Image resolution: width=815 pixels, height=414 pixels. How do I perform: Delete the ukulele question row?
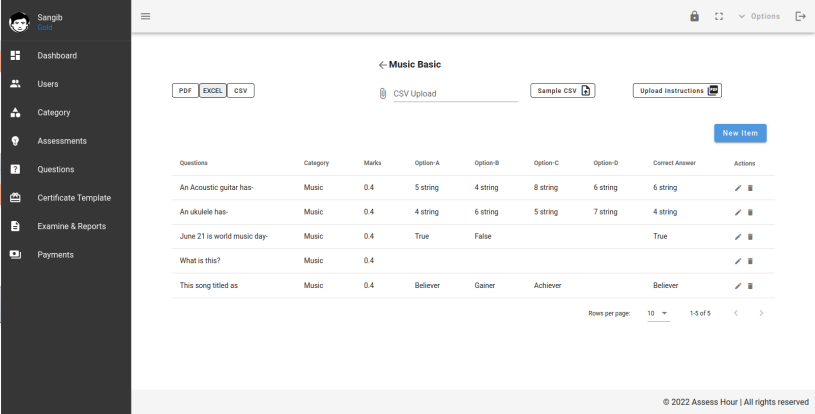[x=750, y=212]
